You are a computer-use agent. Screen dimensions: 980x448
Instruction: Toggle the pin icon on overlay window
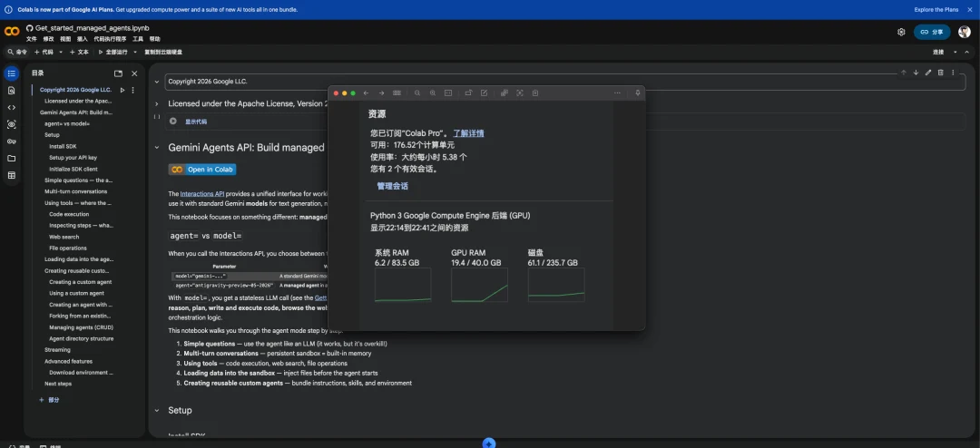click(x=638, y=93)
